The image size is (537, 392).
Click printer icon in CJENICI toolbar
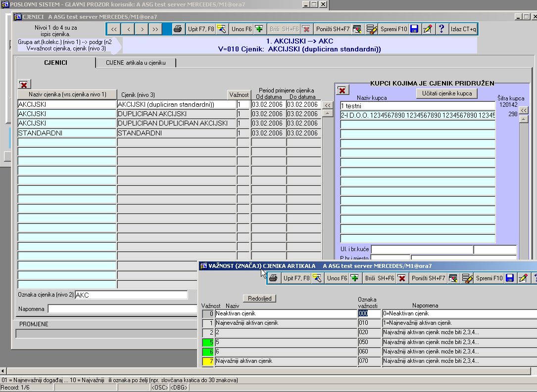pos(177,29)
